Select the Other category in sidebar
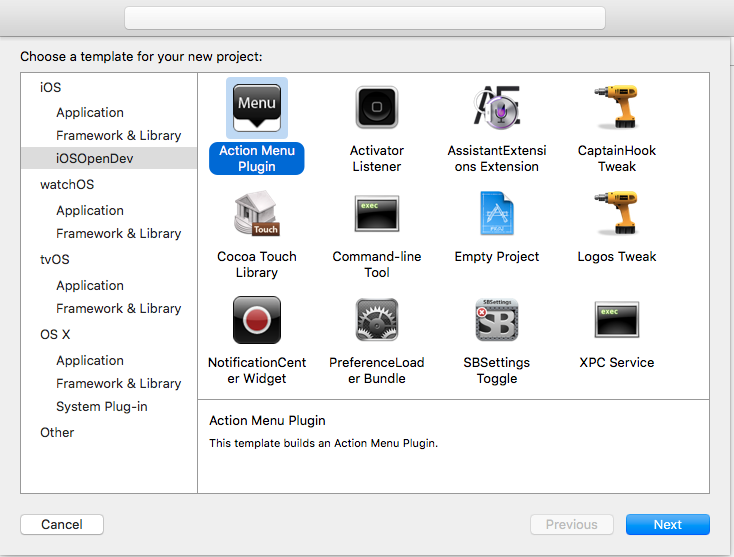Screen dimensions: 734x557 (x=57, y=432)
